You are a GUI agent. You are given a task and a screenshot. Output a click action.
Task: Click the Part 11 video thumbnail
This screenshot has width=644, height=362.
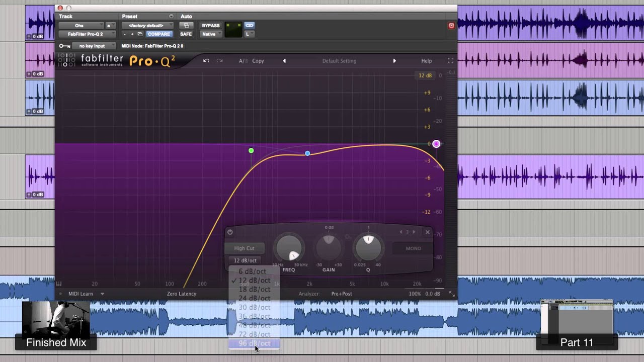point(577,325)
